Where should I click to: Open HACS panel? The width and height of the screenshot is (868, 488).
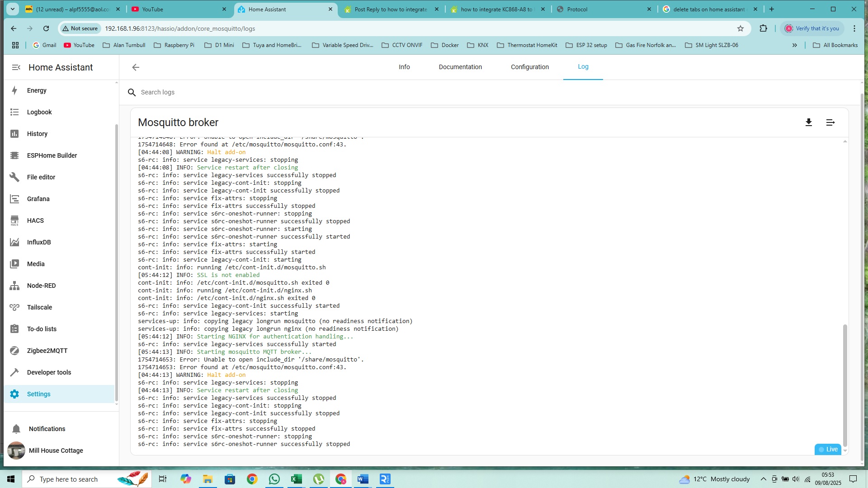pyautogui.click(x=35, y=221)
